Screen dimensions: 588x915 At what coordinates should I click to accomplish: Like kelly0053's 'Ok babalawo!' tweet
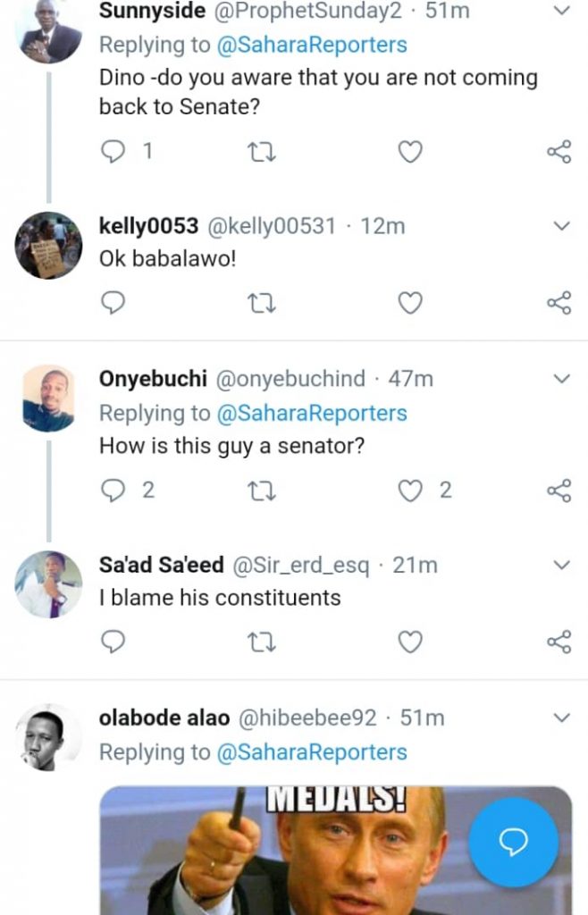[409, 305]
